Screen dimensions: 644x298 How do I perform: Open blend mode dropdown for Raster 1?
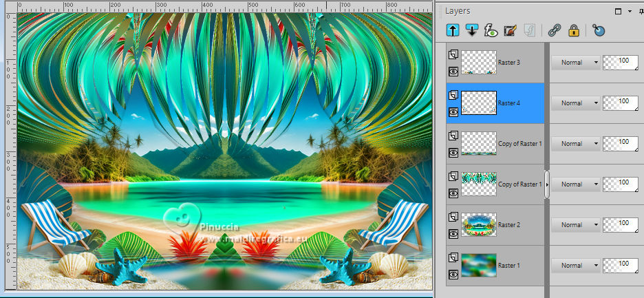click(575, 266)
